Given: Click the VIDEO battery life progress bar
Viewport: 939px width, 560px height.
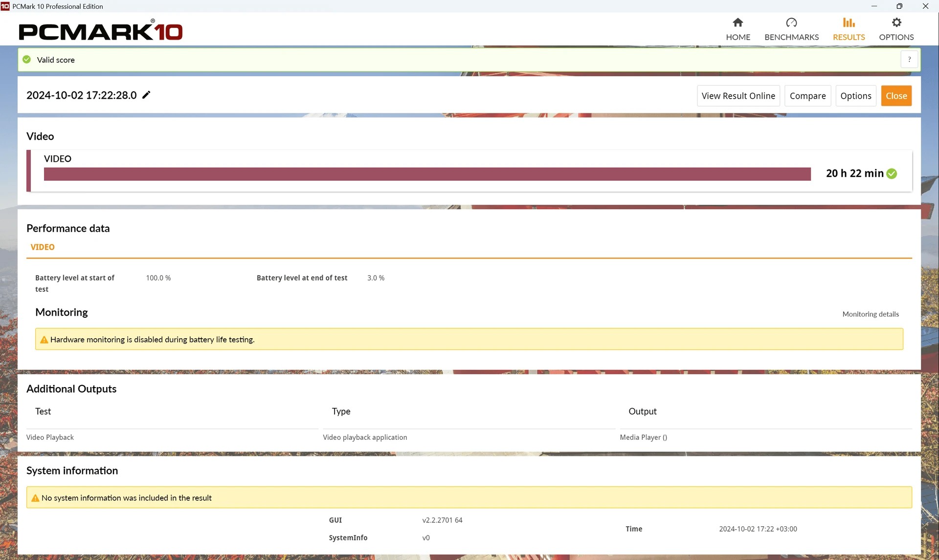Looking at the screenshot, I should tap(426, 174).
